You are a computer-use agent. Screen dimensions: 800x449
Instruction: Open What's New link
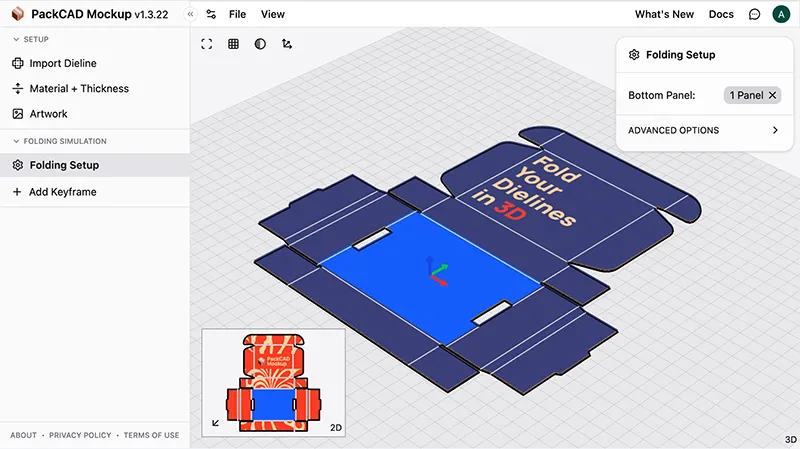pyautogui.click(x=664, y=14)
